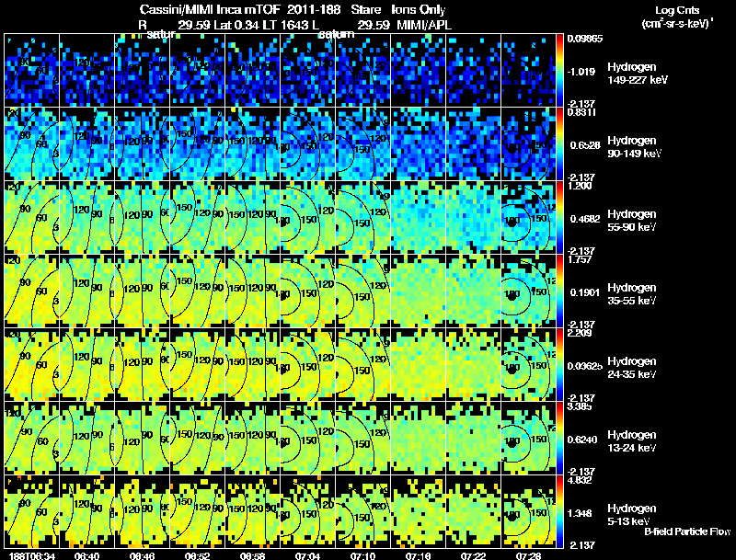Click the color bar beside Hydrogen 13-24 keV
Viewport: 736px width, 560px height.
pos(559,438)
